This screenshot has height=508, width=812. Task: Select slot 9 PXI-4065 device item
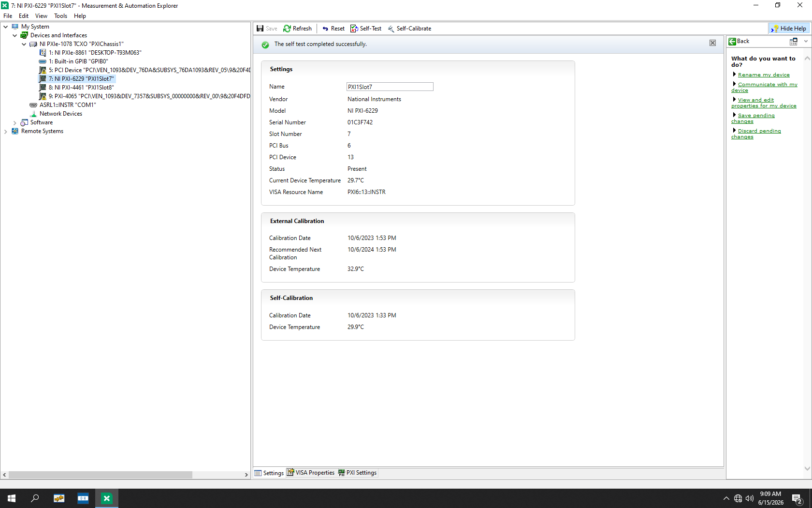tap(149, 96)
